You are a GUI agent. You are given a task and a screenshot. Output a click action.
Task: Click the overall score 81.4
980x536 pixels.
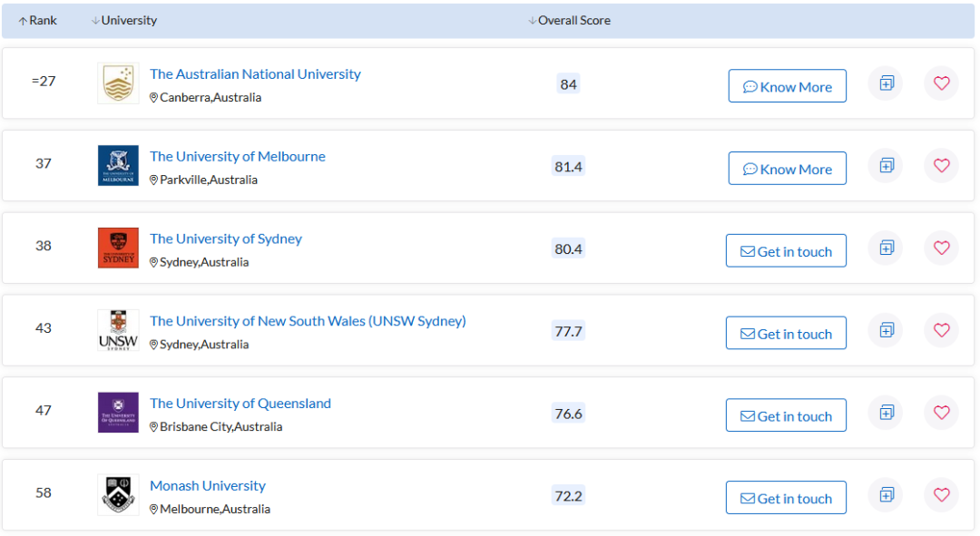[x=568, y=167]
